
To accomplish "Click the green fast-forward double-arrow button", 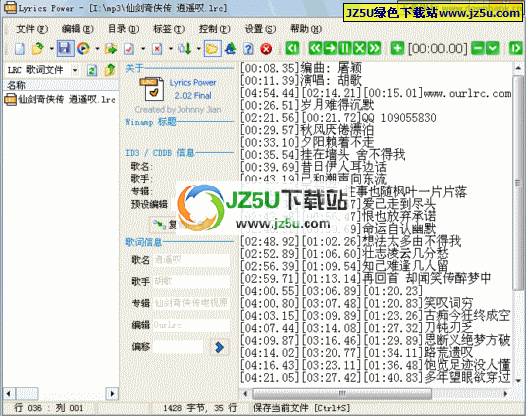I will tap(374, 48).
